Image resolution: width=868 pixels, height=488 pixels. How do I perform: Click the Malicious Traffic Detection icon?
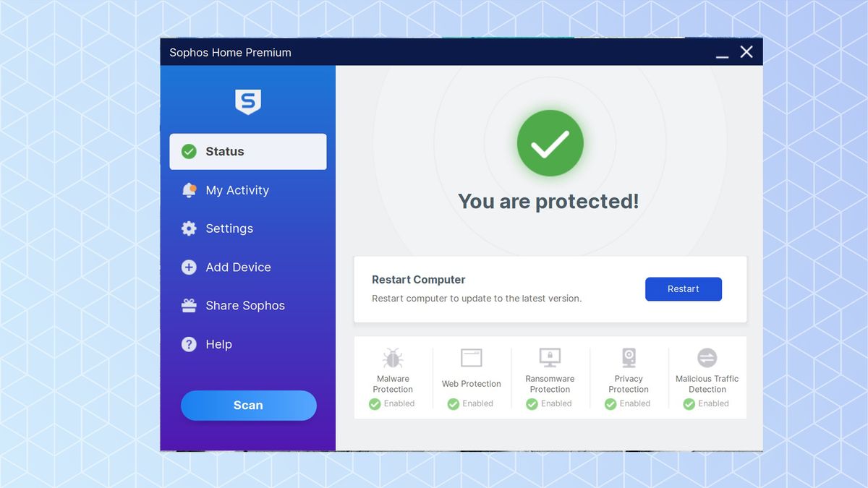(707, 357)
